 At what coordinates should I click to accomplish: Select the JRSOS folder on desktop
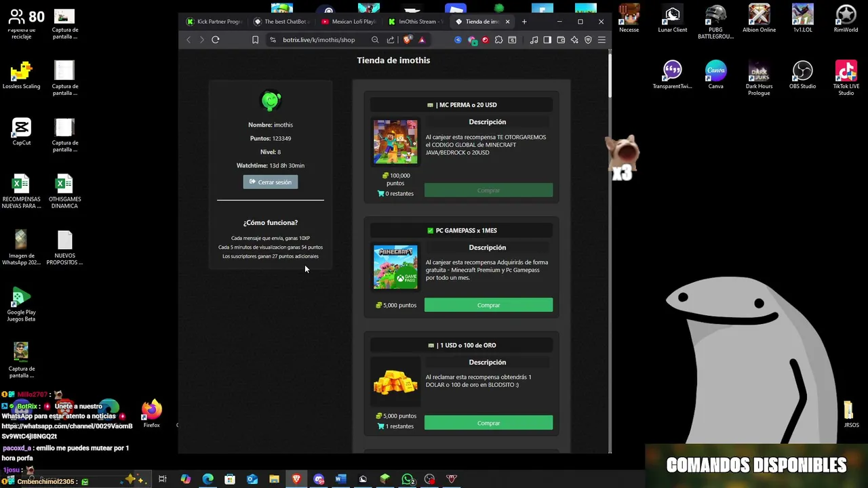coord(850,414)
